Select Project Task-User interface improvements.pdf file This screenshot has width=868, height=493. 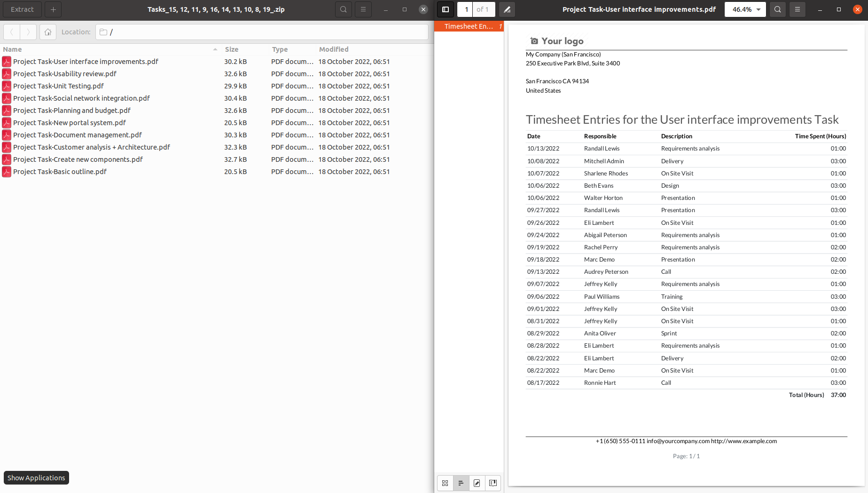86,62
